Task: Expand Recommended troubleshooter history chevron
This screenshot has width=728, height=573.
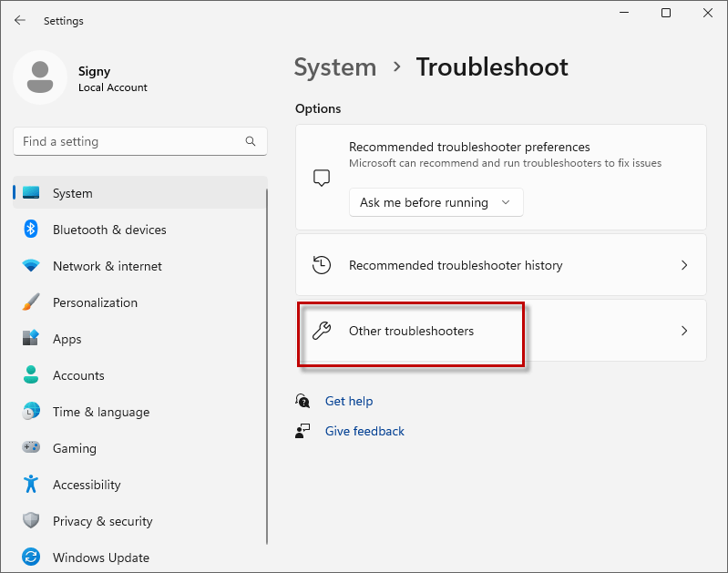Action: (684, 265)
